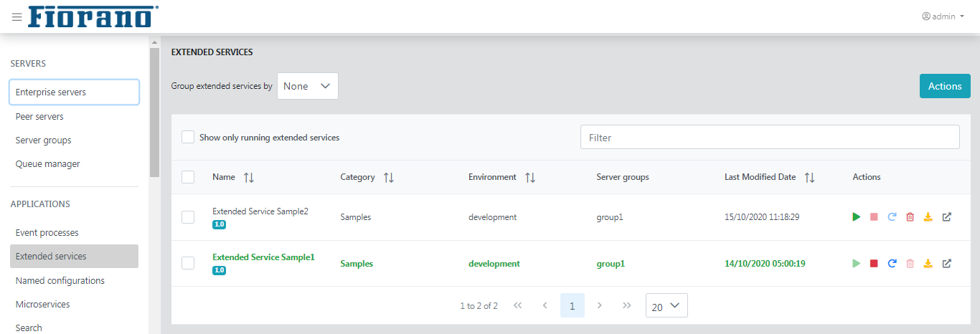Click Samples category in Sample2 row
980x334 pixels.
click(356, 217)
